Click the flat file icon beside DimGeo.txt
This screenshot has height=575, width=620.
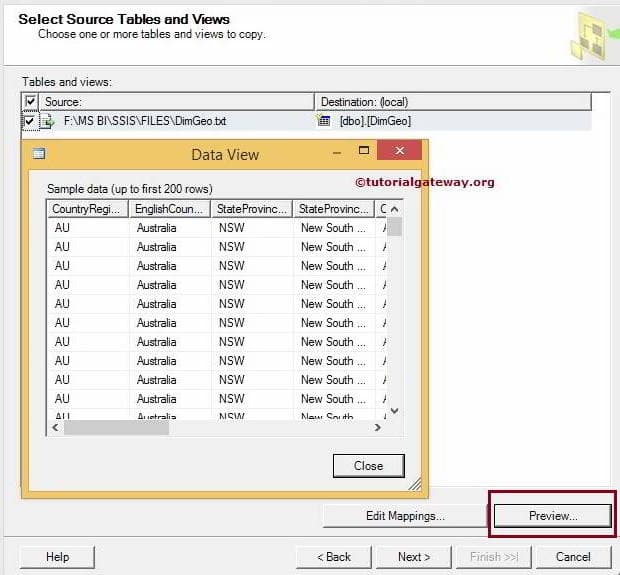pos(48,121)
